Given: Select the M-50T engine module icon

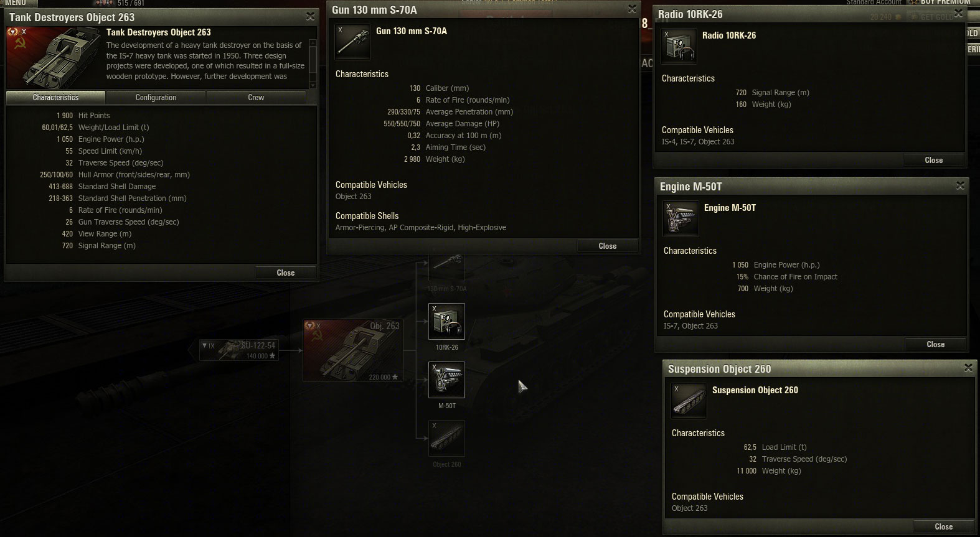Looking at the screenshot, I should (x=446, y=380).
